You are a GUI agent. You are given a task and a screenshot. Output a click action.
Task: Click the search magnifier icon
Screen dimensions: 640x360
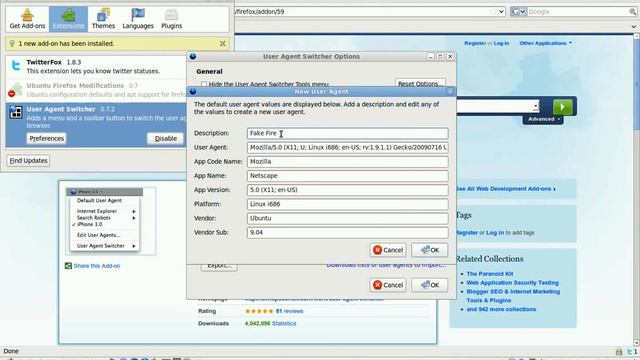pyautogui.click(x=633, y=12)
